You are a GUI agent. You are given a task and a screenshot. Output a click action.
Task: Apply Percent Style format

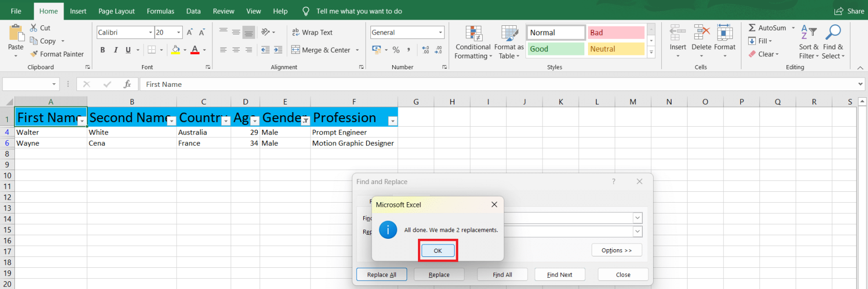pos(396,50)
